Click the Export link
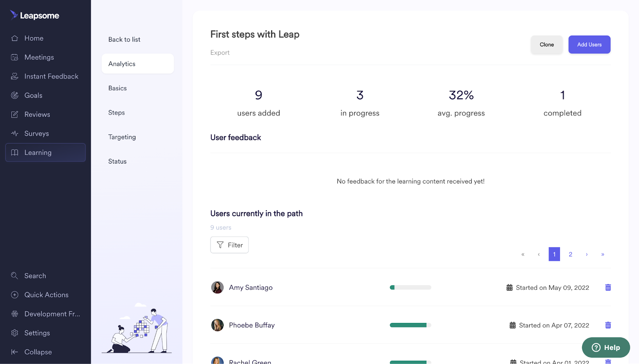 coord(220,52)
